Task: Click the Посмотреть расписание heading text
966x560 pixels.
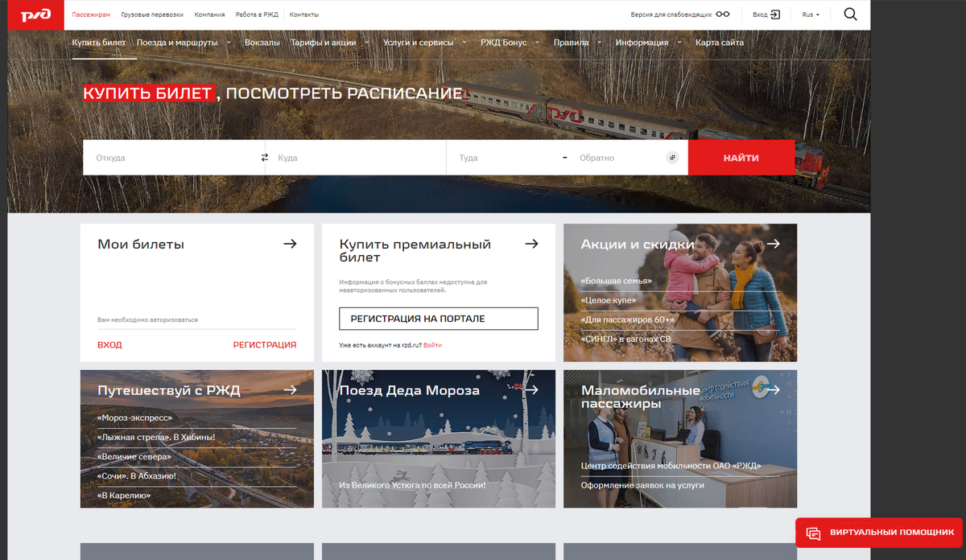Action: (x=344, y=93)
